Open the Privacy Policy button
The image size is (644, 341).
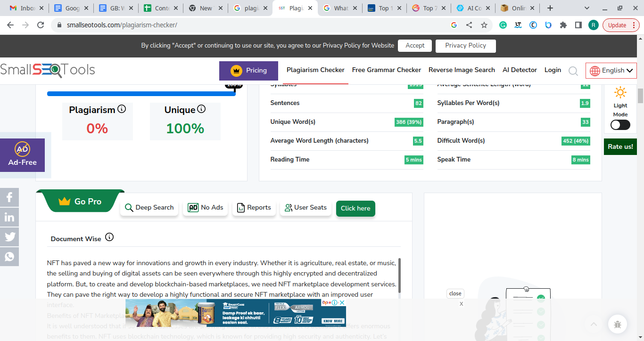[x=465, y=46]
